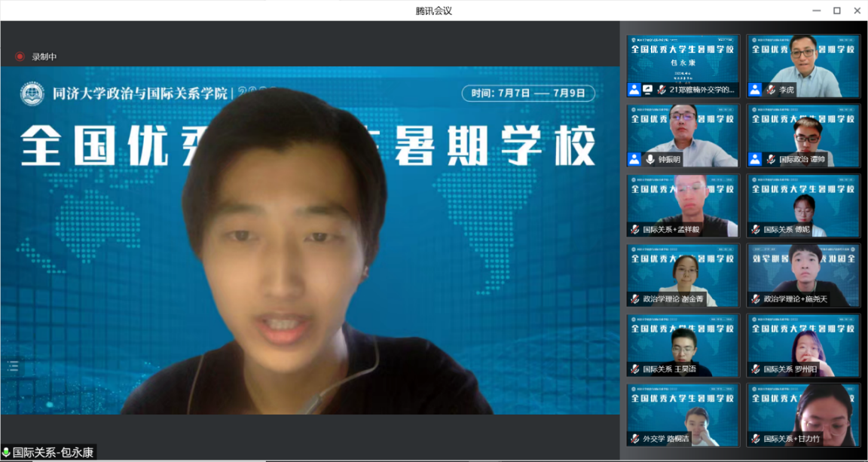868x462 pixels.
Task: Click the 录制中 recording status label
Action: point(44,57)
